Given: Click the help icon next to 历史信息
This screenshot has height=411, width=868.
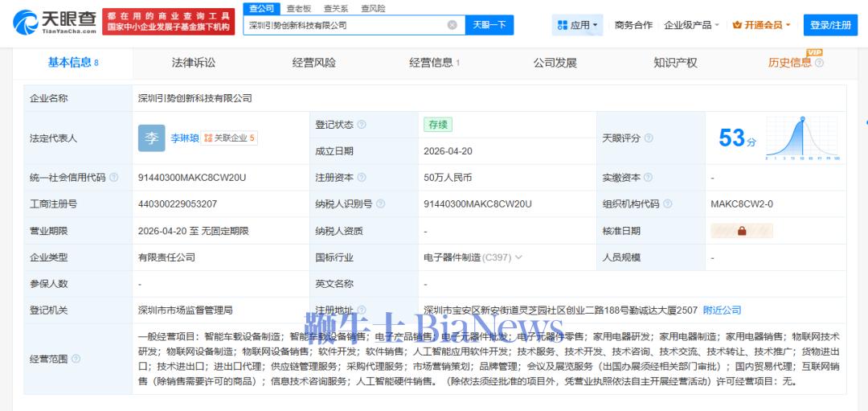Looking at the screenshot, I should pos(819,63).
